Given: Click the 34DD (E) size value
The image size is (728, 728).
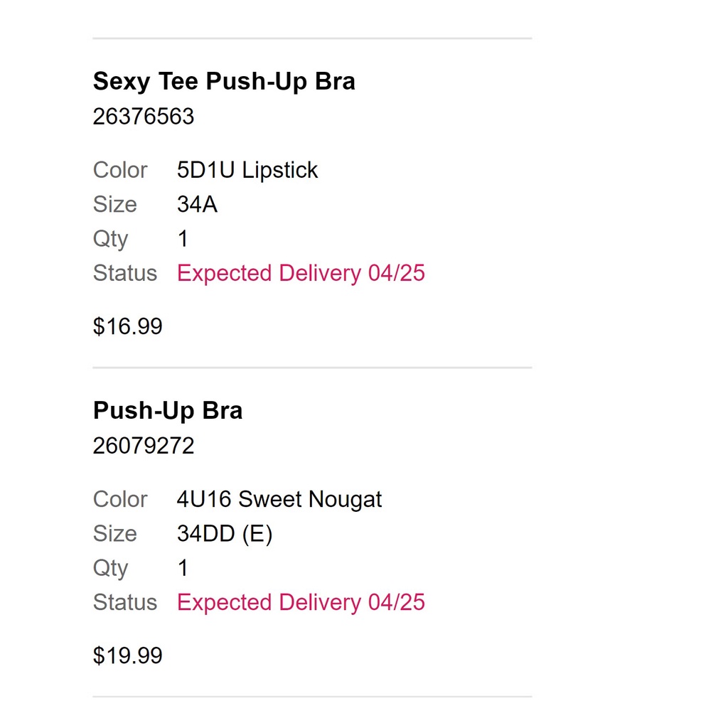Looking at the screenshot, I should [x=224, y=534].
